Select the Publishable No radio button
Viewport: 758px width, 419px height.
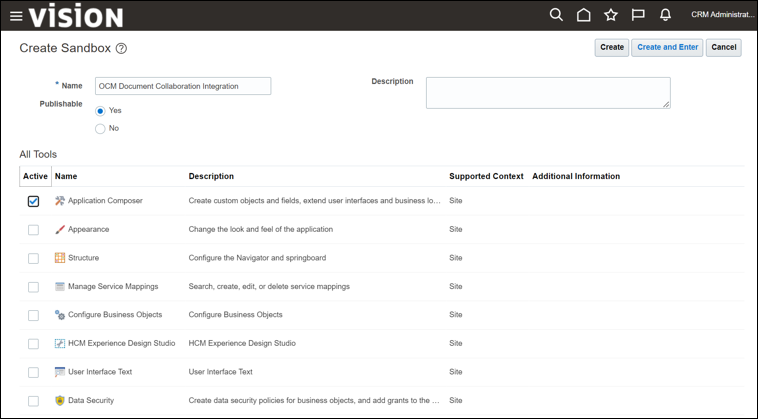click(100, 128)
